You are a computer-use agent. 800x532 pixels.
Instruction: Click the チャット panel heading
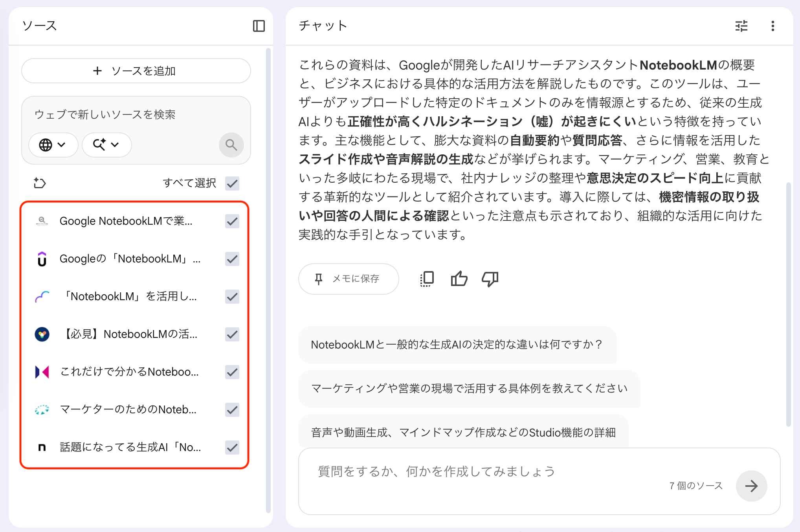tap(323, 26)
